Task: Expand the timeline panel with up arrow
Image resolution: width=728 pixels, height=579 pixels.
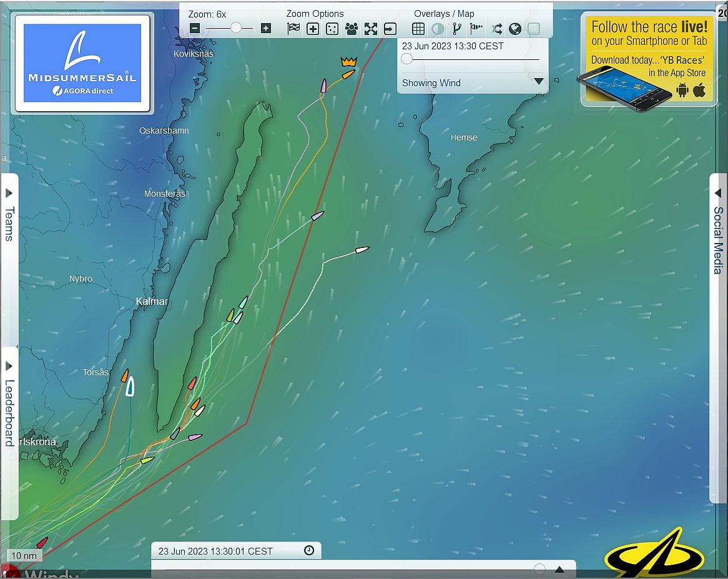Action: (x=559, y=569)
